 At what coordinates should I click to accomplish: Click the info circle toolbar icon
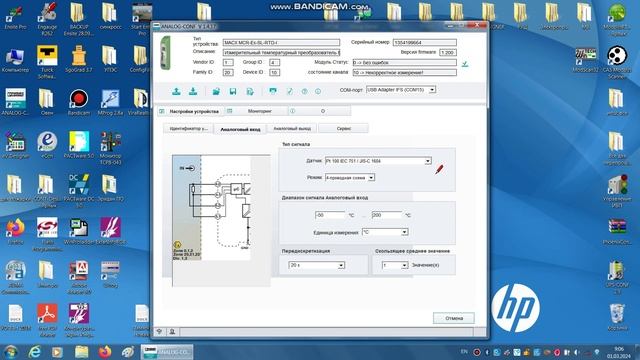[318, 91]
